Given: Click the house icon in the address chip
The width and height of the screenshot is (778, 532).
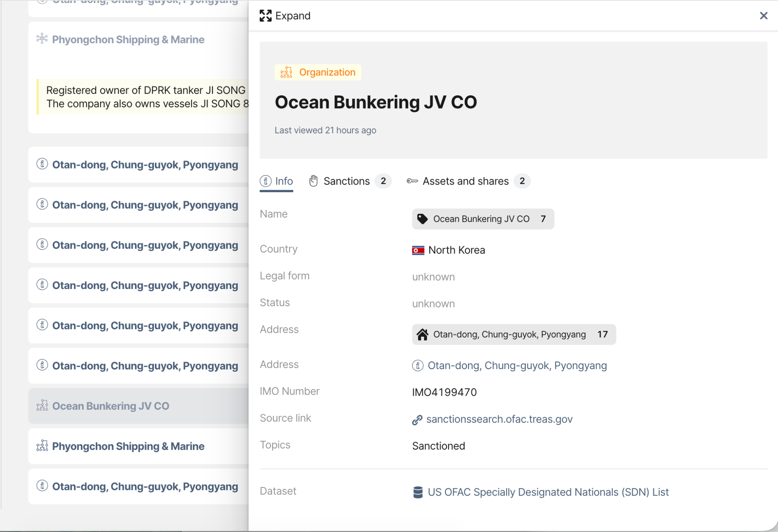Looking at the screenshot, I should tap(422, 335).
